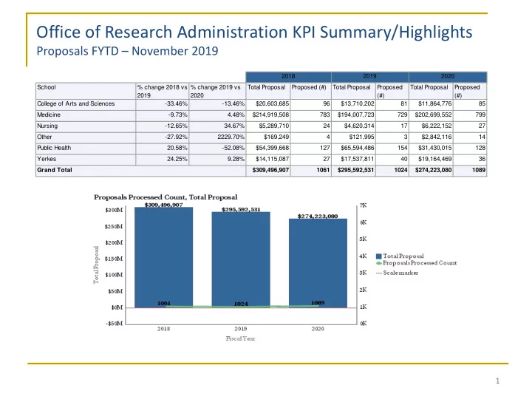Click the slide page number 1
Screen dimensions: 532x399
click(498, 381)
